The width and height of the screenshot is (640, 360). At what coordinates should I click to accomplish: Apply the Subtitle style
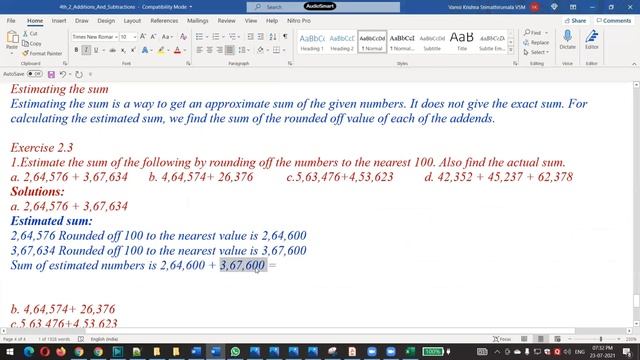[x=432, y=42]
